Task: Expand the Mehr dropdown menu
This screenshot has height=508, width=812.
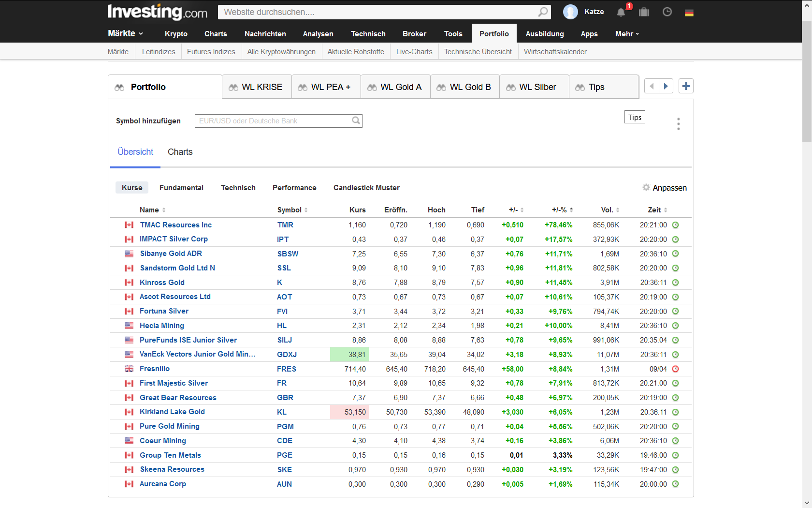Action: [x=627, y=34]
